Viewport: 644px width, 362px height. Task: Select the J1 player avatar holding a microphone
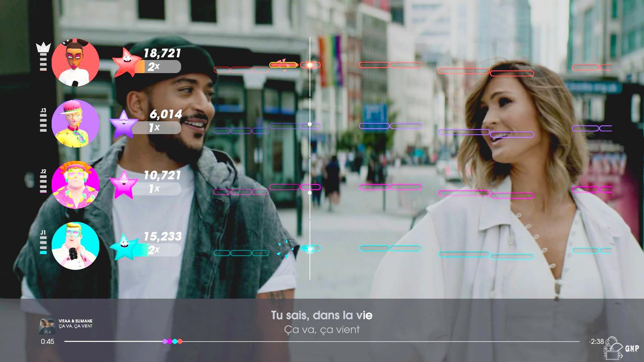(x=75, y=246)
